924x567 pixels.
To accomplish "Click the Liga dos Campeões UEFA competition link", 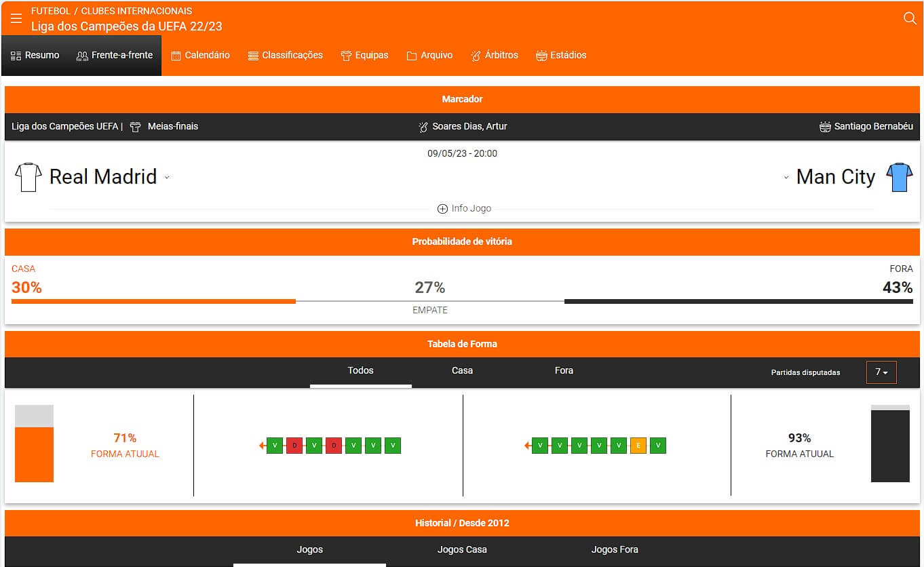I will click(x=64, y=127).
